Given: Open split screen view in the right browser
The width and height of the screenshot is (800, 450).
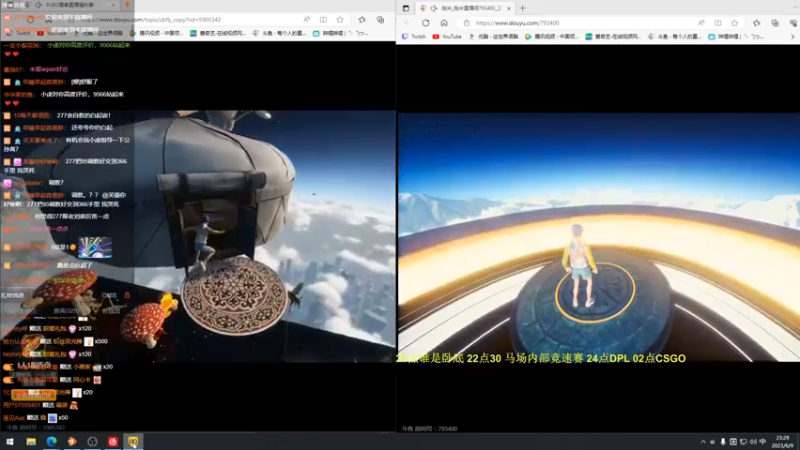Looking at the screenshot, I should [718, 23].
